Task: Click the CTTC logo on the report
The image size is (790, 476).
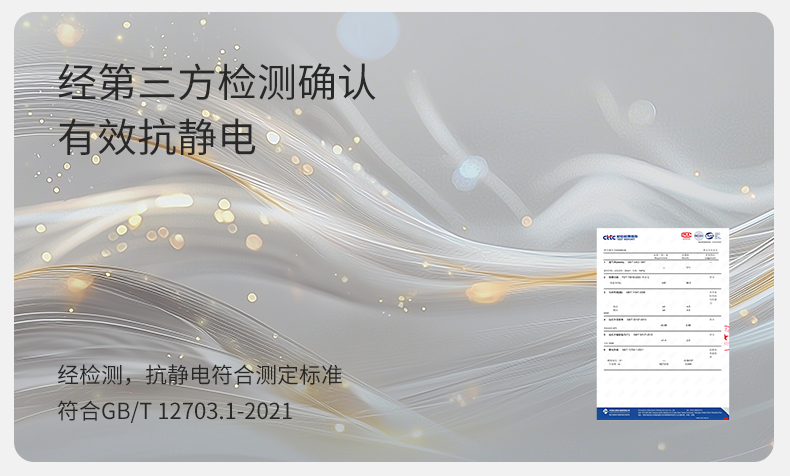Action: coord(609,237)
